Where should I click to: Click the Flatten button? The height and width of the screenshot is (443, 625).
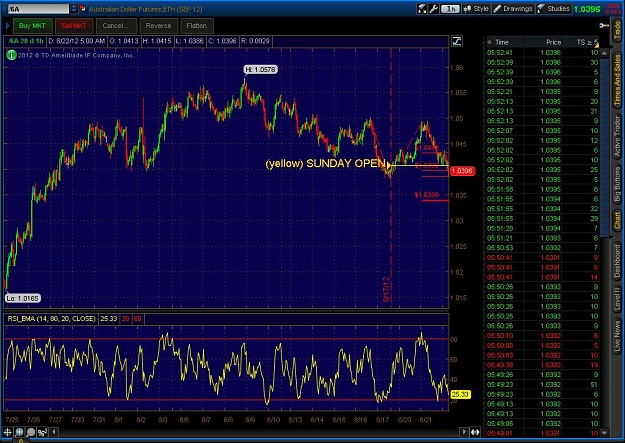tap(197, 26)
